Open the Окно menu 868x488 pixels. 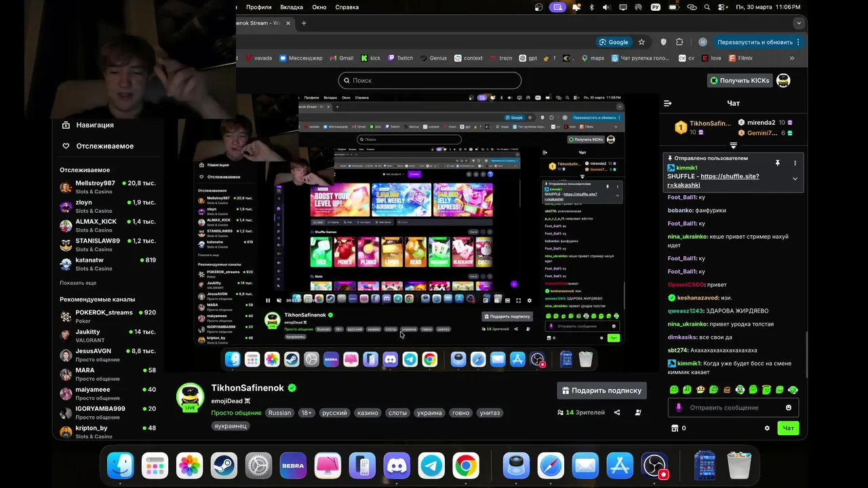[319, 7]
